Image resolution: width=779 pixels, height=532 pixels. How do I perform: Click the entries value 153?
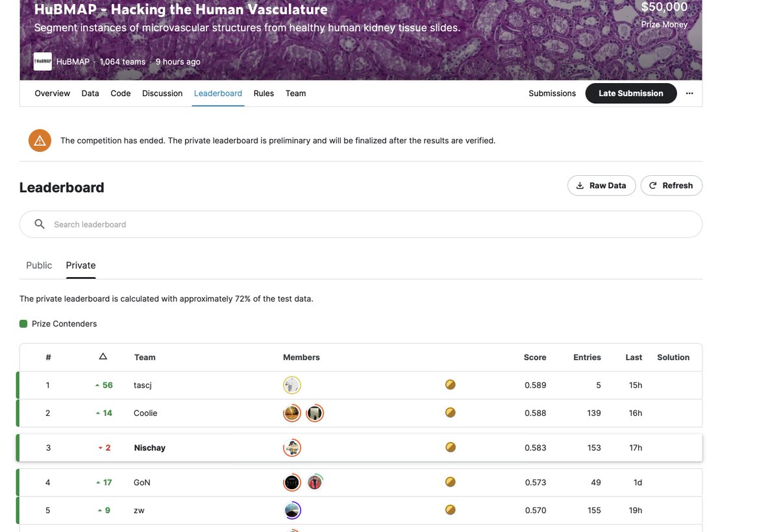(x=594, y=448)
